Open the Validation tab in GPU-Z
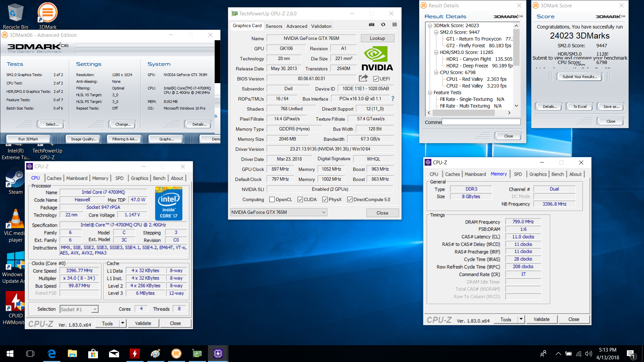644x362 pixels. tap(321, 26)
